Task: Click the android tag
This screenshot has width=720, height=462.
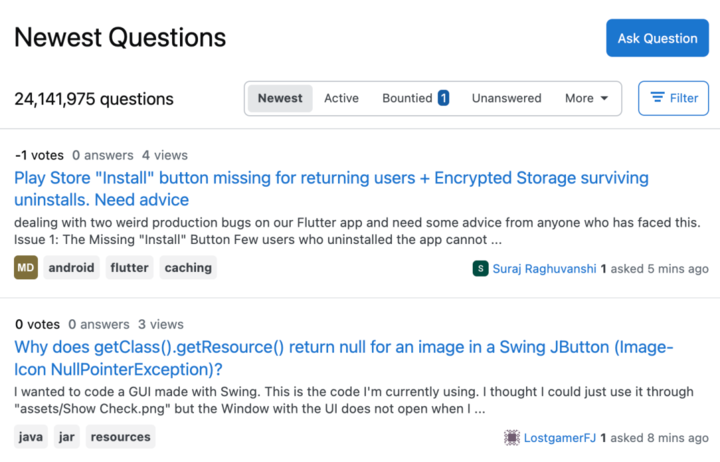Action: click(x=71, y=268)
